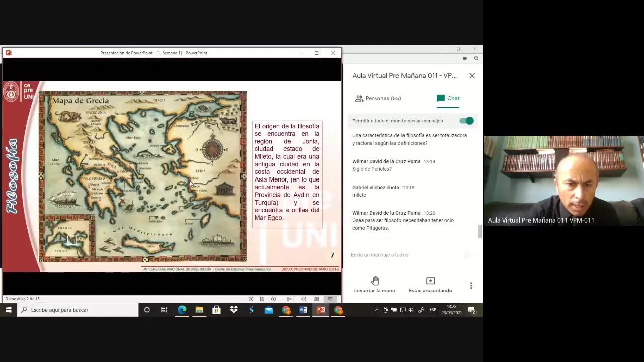Viewport: 644px width, 362px height.
Task: Click the zoom magnifier icon in the browser toolbar
Action: tap(476, 58)
